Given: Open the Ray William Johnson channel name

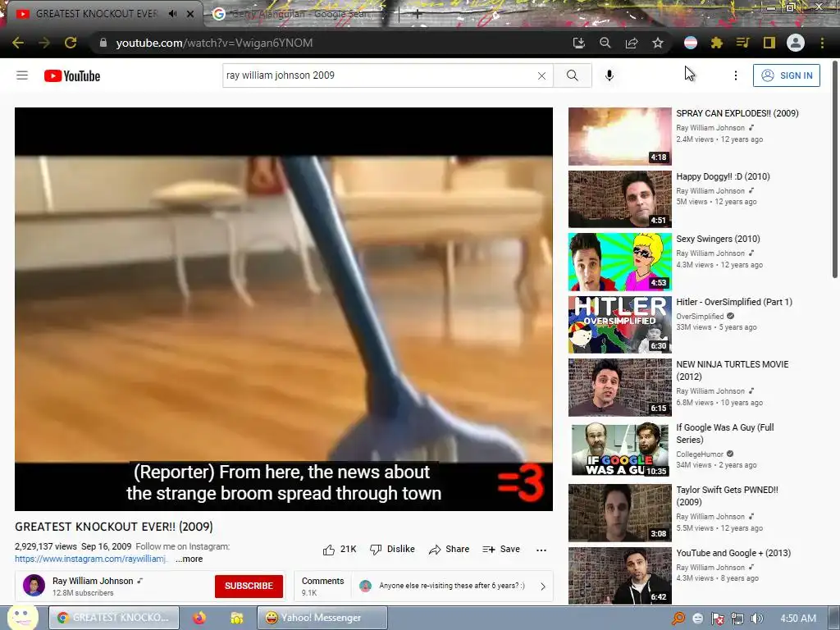Looking at the screenshot, I should pos(93,581).
